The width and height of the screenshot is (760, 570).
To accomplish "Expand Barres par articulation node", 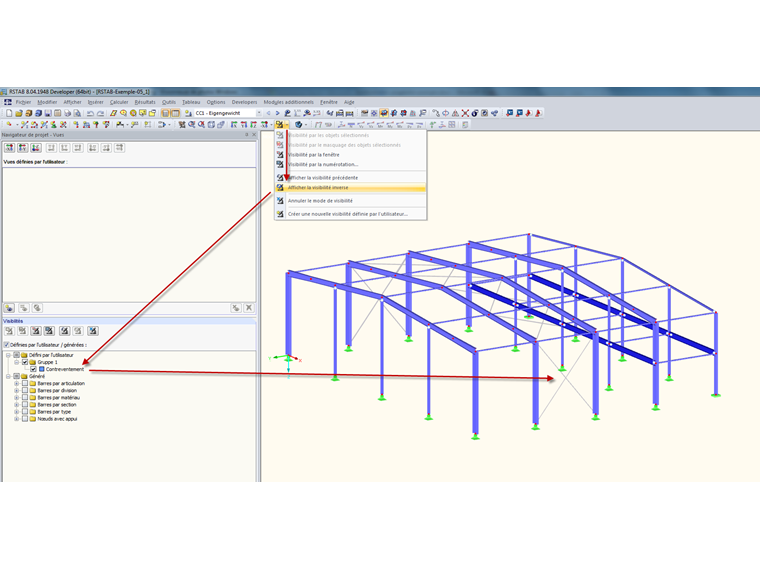I will pos(16,383).
